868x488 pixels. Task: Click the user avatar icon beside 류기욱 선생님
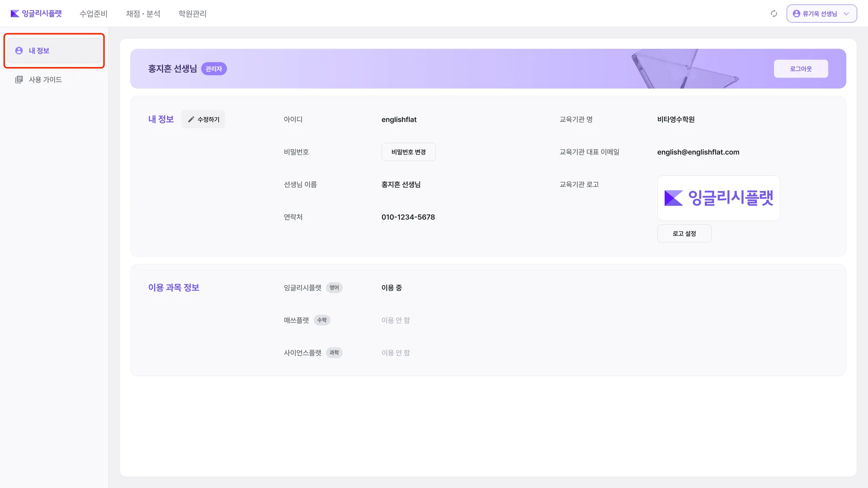click(796, 14)
